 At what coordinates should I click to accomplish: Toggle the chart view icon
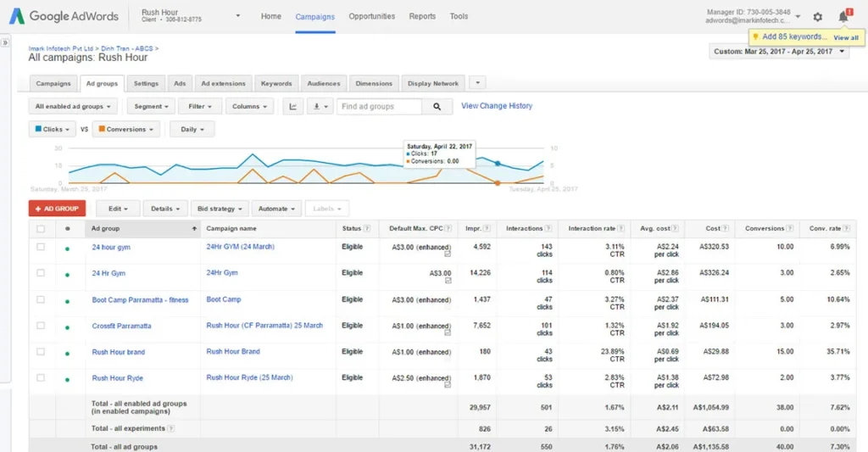point(292,106)
